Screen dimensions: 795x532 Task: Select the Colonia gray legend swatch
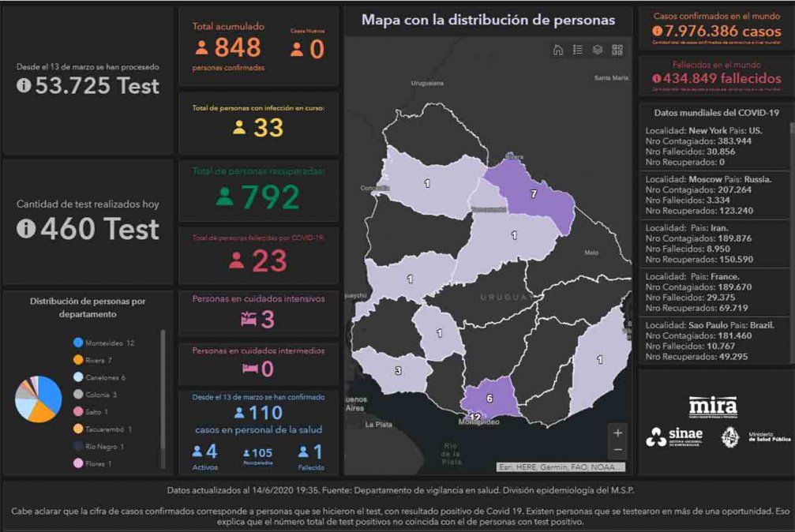(x=78, y=395)
